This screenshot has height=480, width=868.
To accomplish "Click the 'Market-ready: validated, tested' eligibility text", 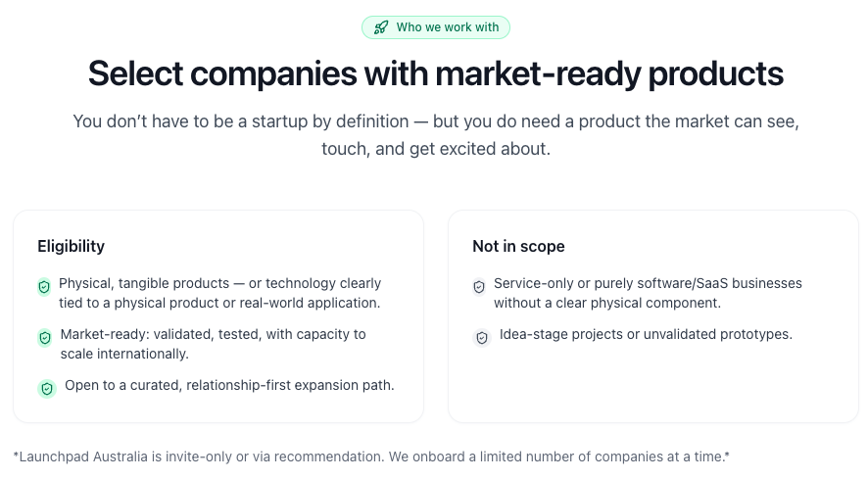I will click(x=213, y=334).
